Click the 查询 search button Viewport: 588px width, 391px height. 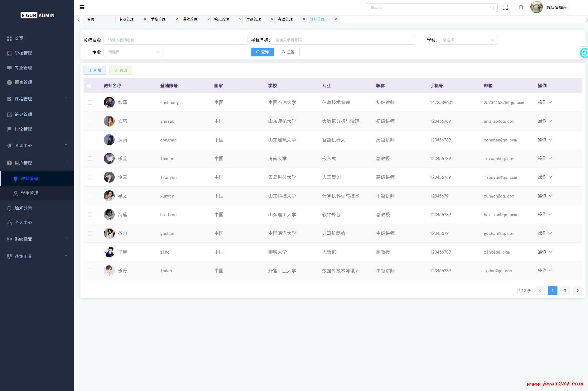[262, 52]
